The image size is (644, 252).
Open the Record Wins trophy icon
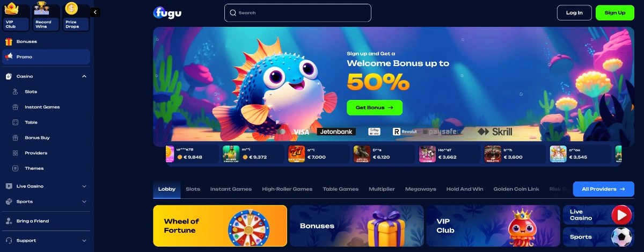[x=41, y=9]
